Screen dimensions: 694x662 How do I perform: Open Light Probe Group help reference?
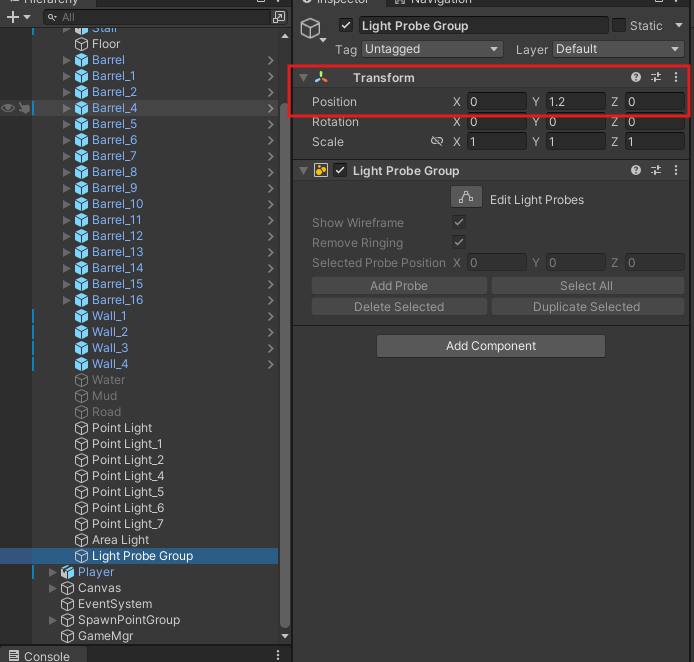636,170
